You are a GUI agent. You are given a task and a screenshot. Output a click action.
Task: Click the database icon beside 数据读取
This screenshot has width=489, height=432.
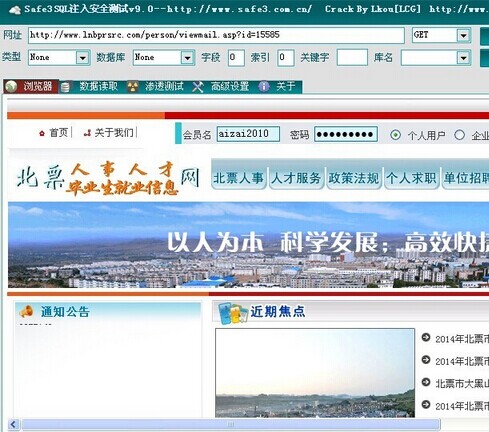point(65,87)
